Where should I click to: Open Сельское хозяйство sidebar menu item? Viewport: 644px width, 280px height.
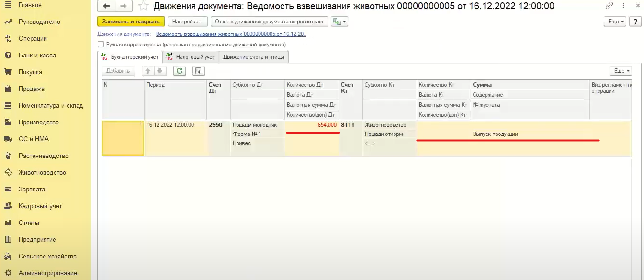pos(47,256)
